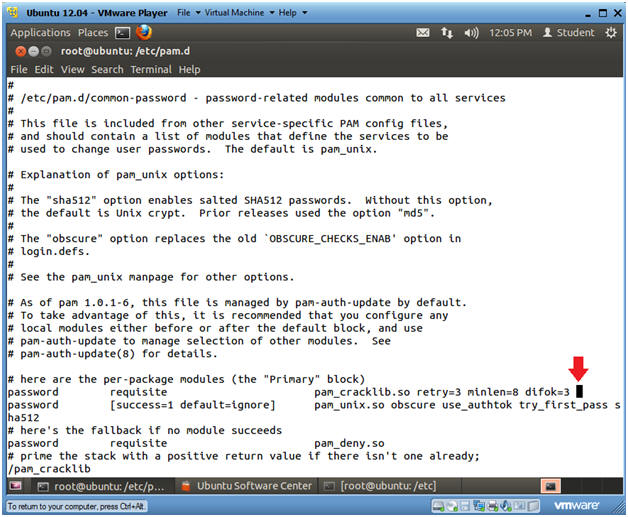The height and width of the screenshot is (517, 628).
Task: Click 'use_authtok' in the pam_unix line
Action: coord(477,405)
